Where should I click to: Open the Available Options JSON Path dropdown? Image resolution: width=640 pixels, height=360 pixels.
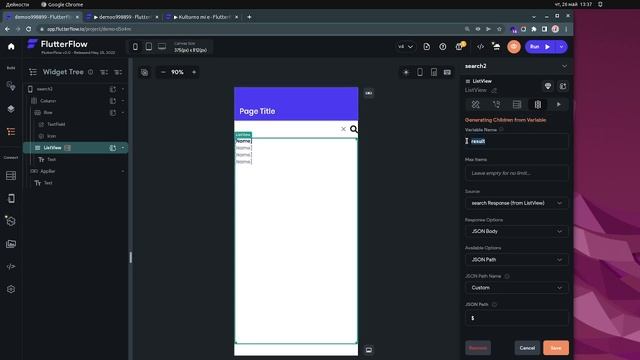click(517, 260)
